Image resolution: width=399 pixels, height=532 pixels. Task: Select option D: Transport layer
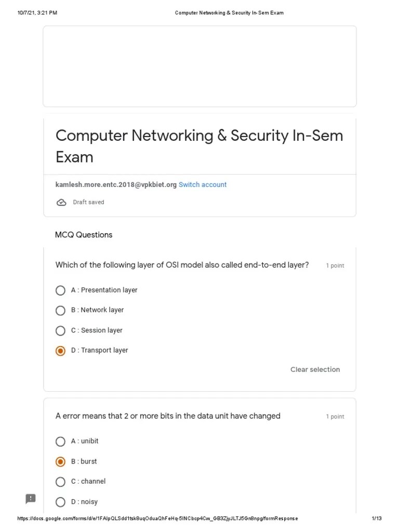[60, 351]
